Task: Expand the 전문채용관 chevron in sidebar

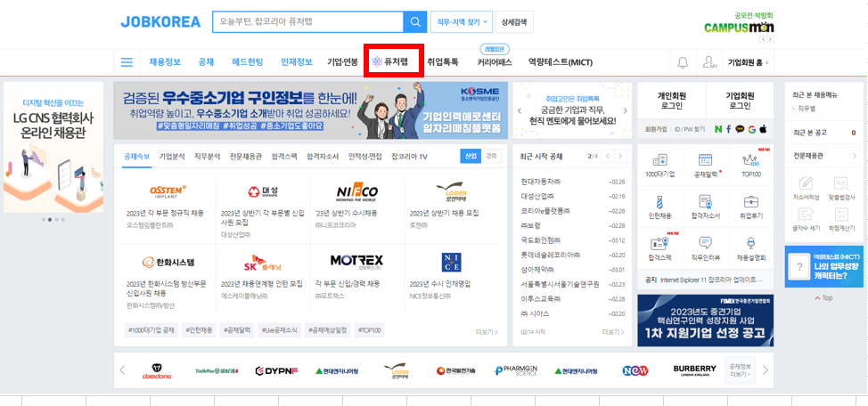Action: pos(855,157)
